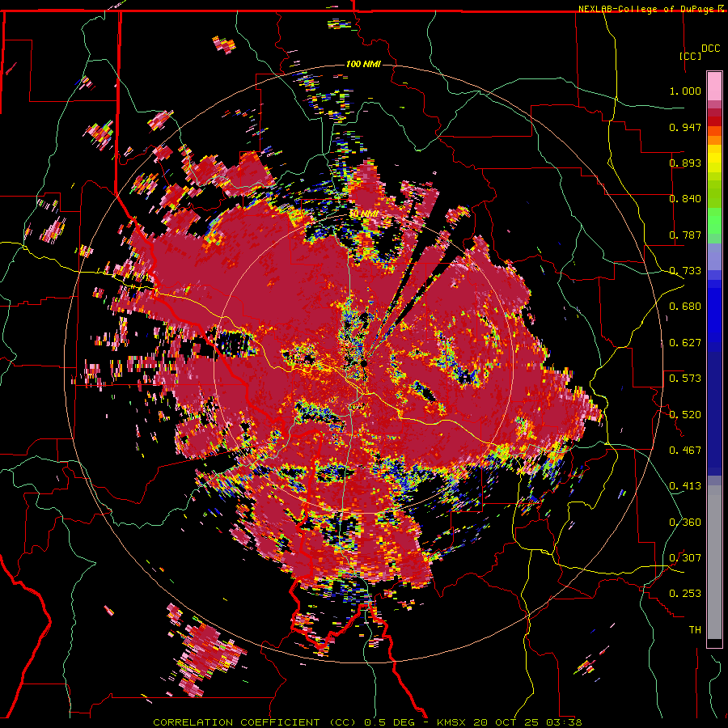Click the 0.680 scale value
Screen dimensions: 728x728
click(x=685, y=307)
